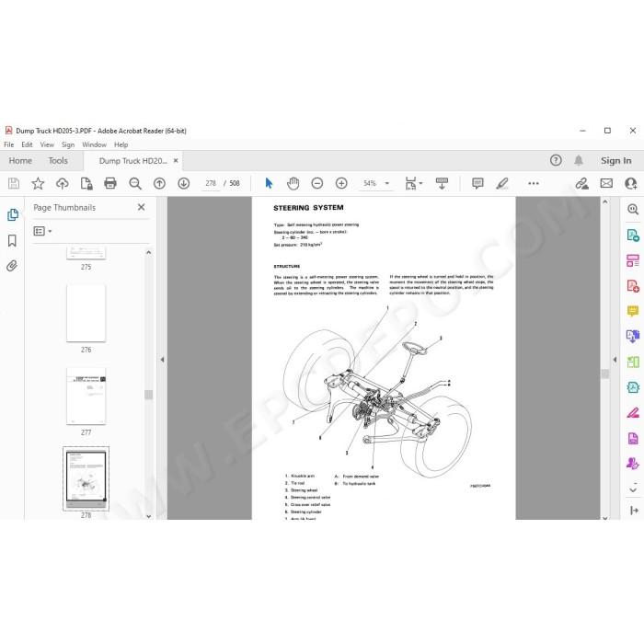Click the scrolling mode icon

442,183
